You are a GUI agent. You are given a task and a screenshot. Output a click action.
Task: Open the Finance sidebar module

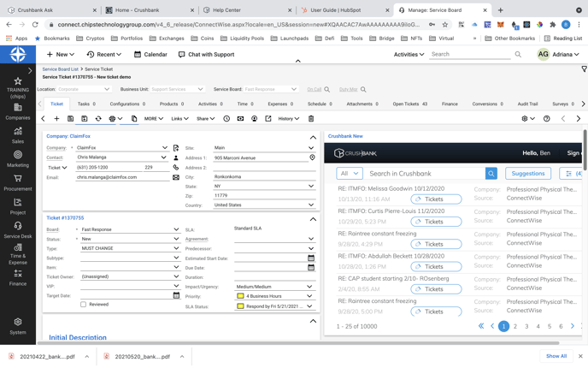click(18, 278)
